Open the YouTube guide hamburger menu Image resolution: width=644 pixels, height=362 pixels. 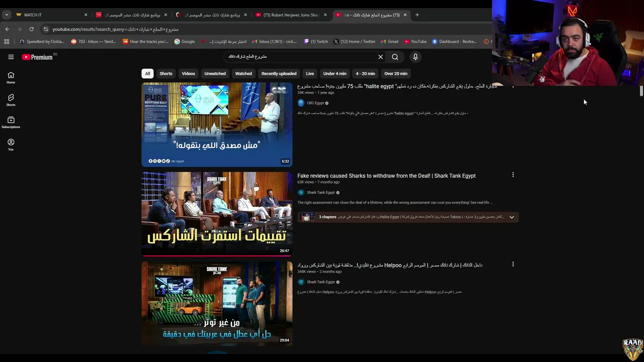(x=11, y=57)
